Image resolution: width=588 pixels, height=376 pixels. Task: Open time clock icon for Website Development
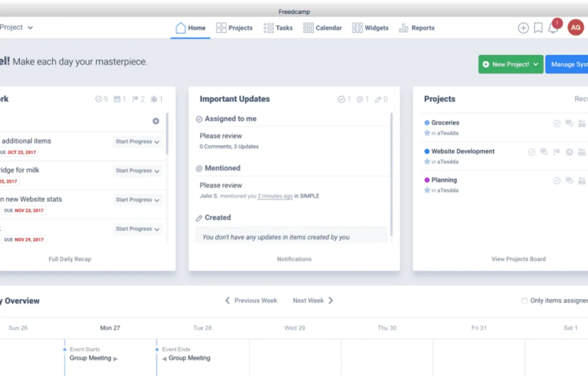(x=569, y=152)
